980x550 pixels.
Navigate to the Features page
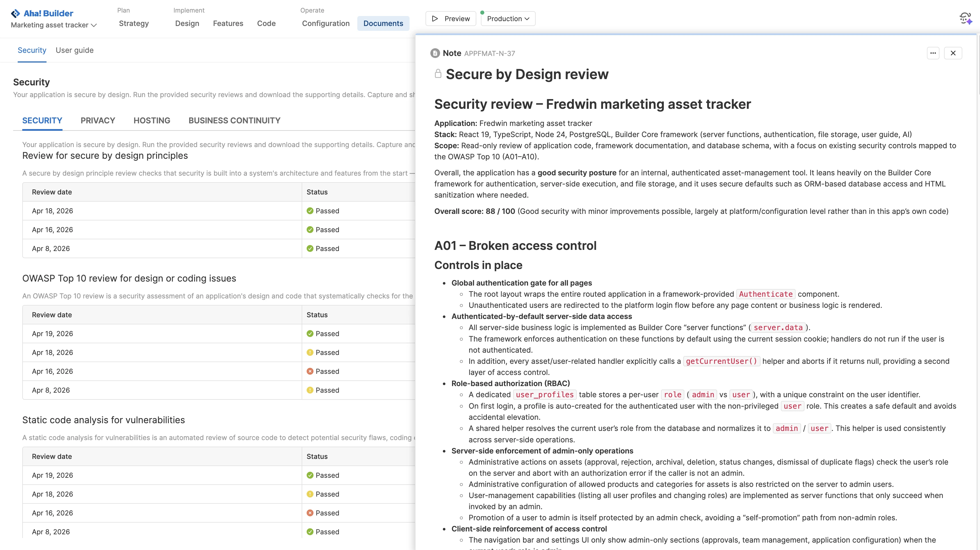pyautogui.click(x=228, y=24)
